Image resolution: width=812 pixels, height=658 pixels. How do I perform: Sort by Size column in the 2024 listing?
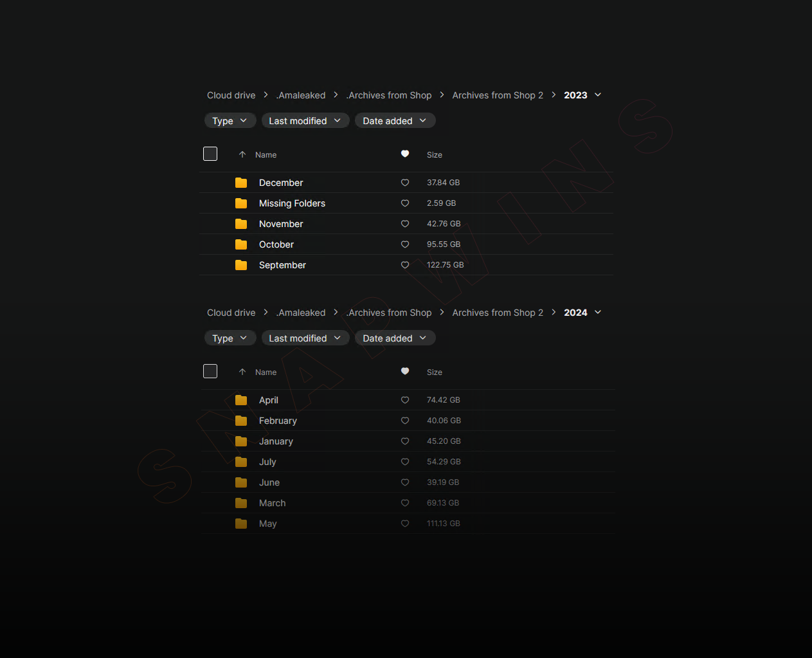tap(435, 372)
